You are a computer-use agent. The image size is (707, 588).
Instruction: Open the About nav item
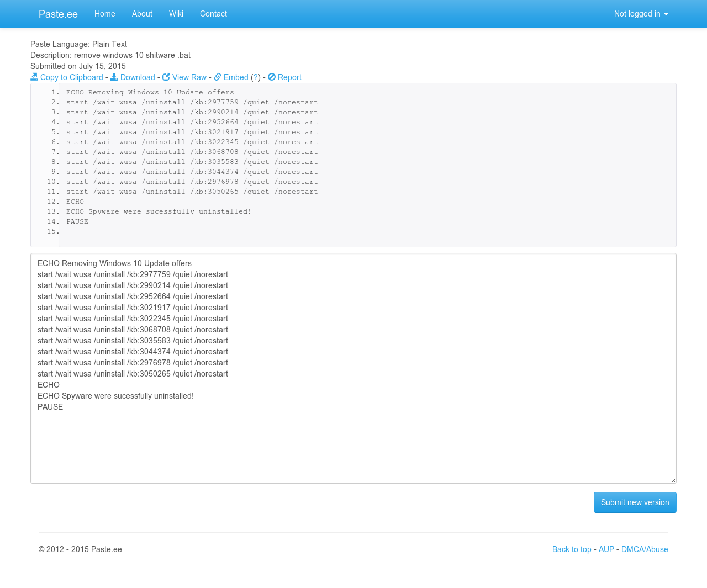tap(142, 14)
